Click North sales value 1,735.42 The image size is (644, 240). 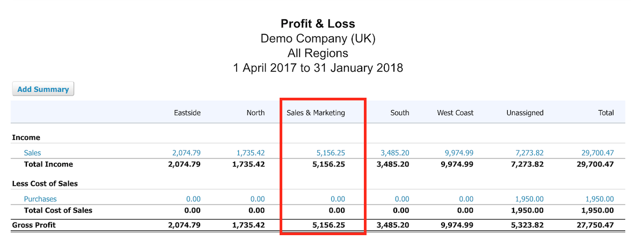coord(250,153)
